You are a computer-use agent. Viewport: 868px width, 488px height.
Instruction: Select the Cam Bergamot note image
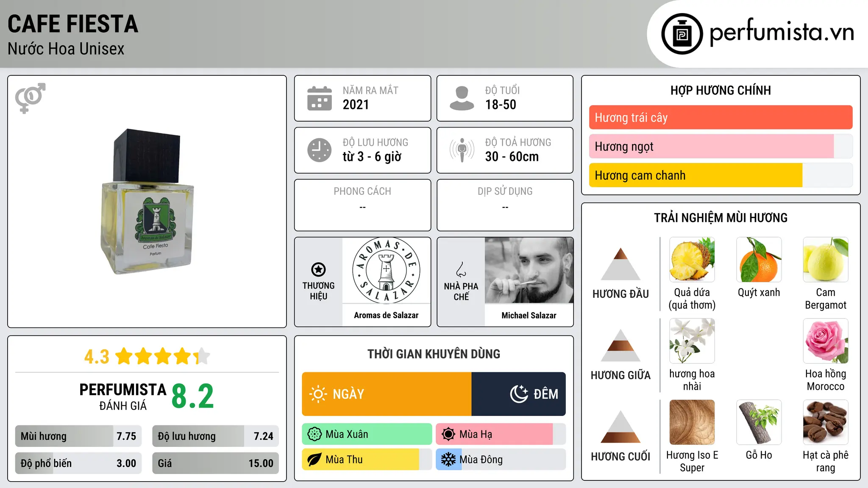coord(826,260)
